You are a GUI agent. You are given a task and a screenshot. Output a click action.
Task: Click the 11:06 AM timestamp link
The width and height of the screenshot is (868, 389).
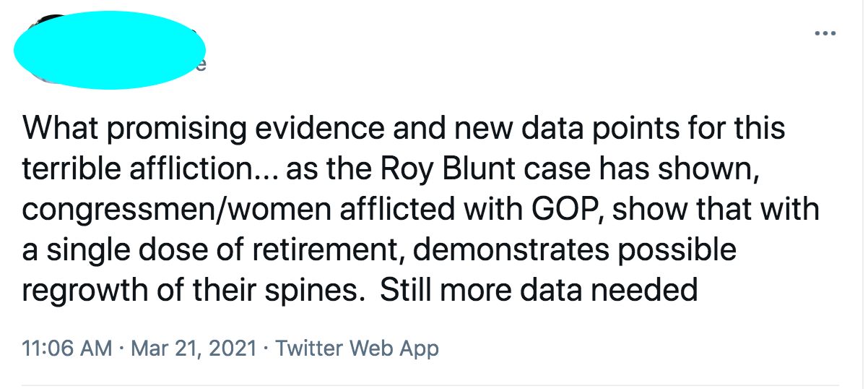[67, 349]
